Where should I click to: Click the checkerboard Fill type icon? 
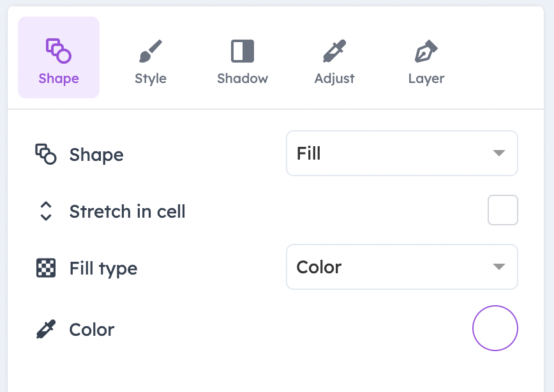click(x=46, y=268)
